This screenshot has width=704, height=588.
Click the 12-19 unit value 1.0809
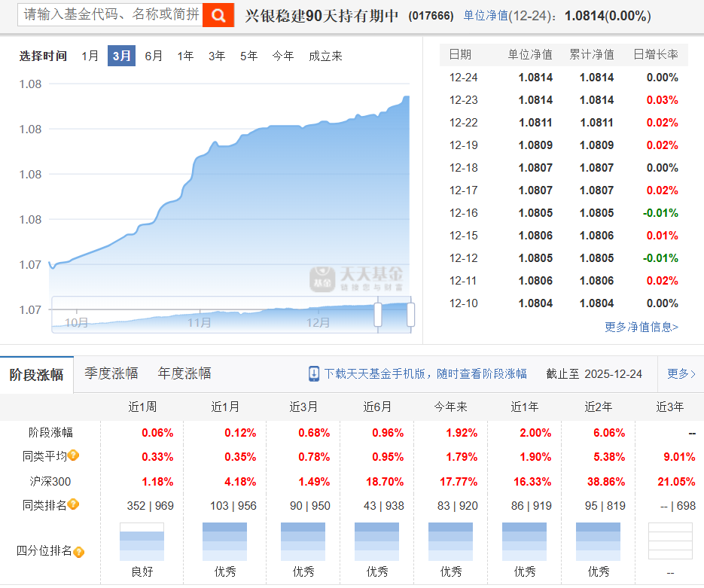pos(535,145)
